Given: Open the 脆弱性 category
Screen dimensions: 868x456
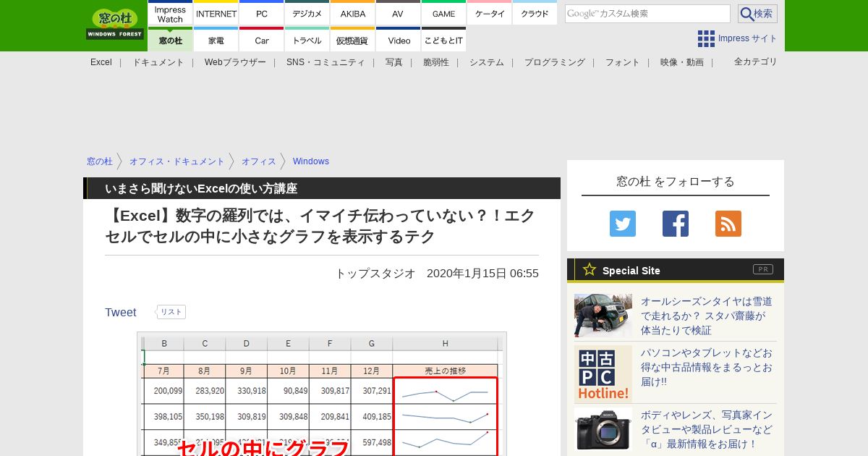Looking at the screenshot, I should (436, 62).
